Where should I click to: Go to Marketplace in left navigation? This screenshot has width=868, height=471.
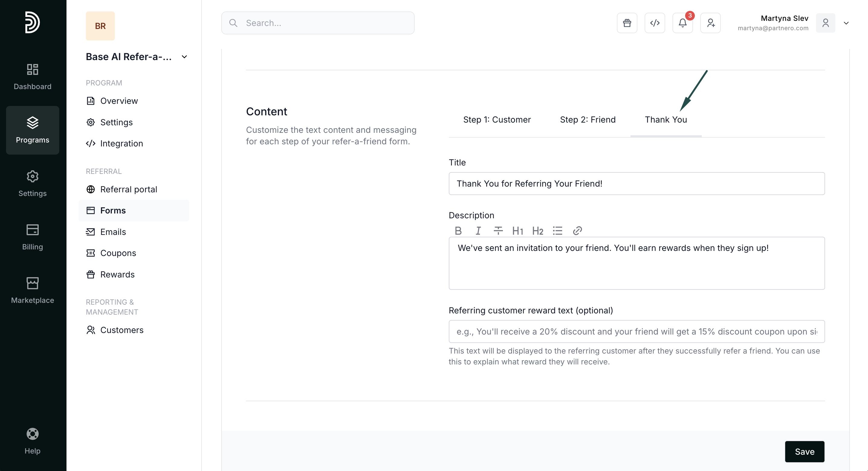point(32,290)
